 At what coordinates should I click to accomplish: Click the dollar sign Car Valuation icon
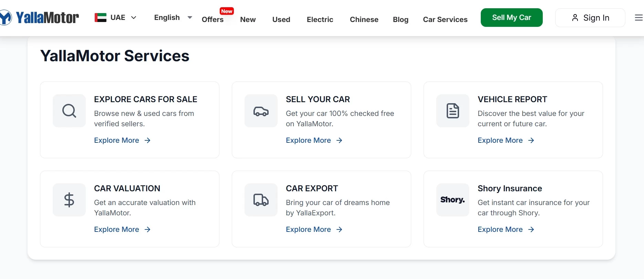point(69,200)
